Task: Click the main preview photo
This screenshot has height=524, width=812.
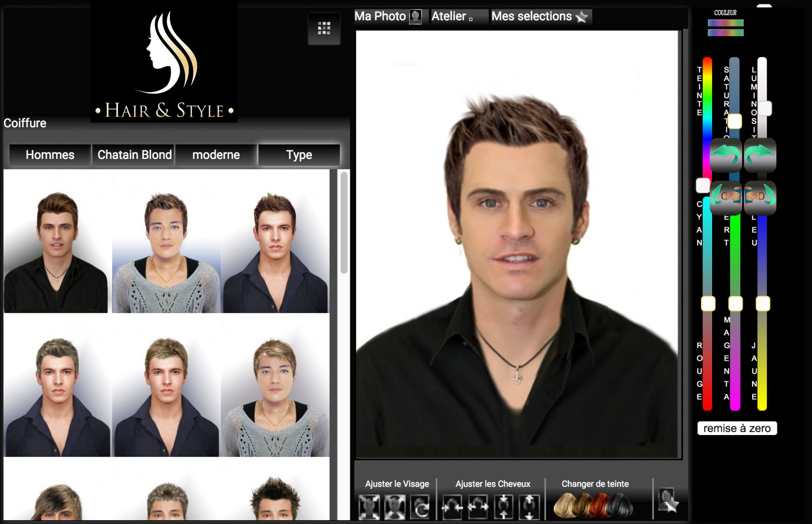Action: click(x=517, y=245)
